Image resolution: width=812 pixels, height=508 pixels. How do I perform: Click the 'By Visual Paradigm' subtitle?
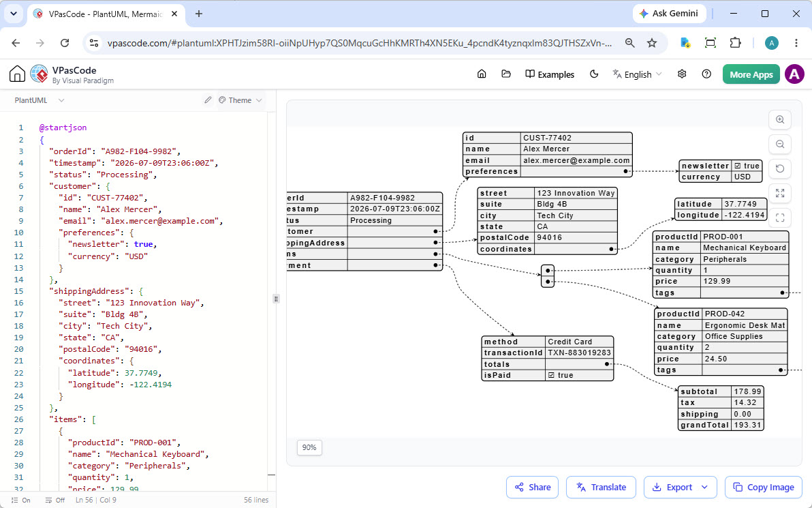click(x=83, y=81)
